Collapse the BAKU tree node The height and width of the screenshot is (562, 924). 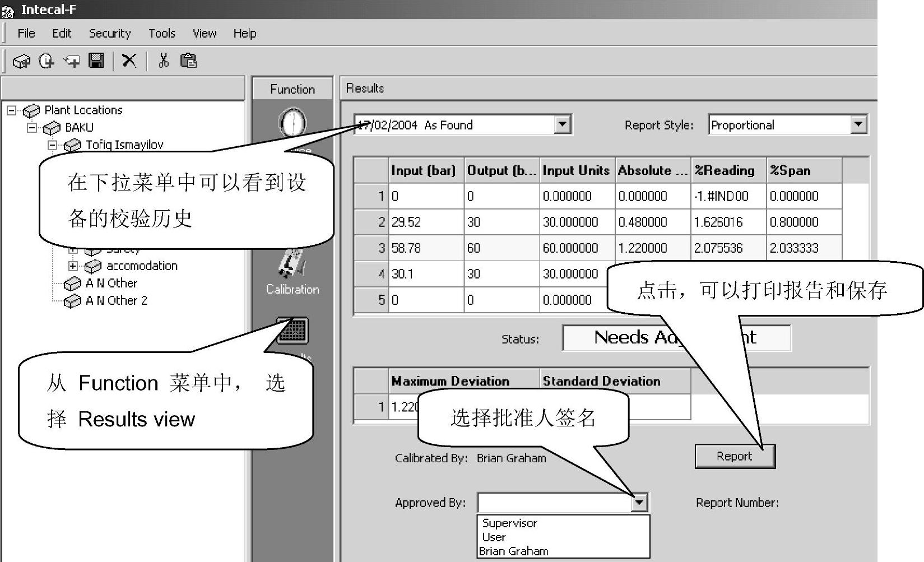pos(32,127)
